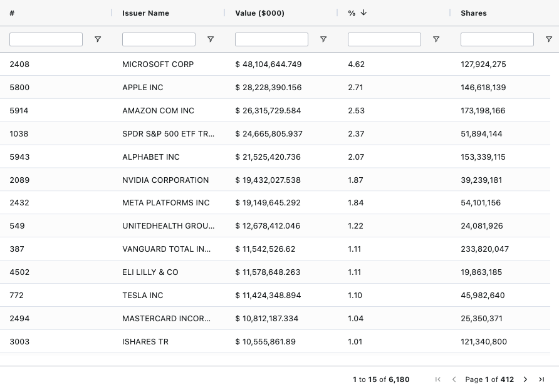559x392 pixels.
Task: Sort by # column header
Action: point(12,13)
